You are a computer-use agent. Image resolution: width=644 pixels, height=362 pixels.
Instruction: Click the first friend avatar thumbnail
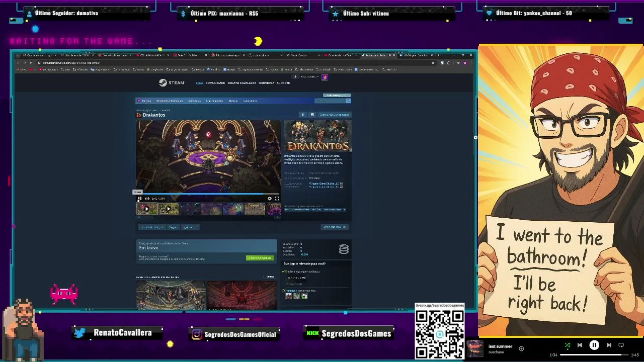coord(288,296)
